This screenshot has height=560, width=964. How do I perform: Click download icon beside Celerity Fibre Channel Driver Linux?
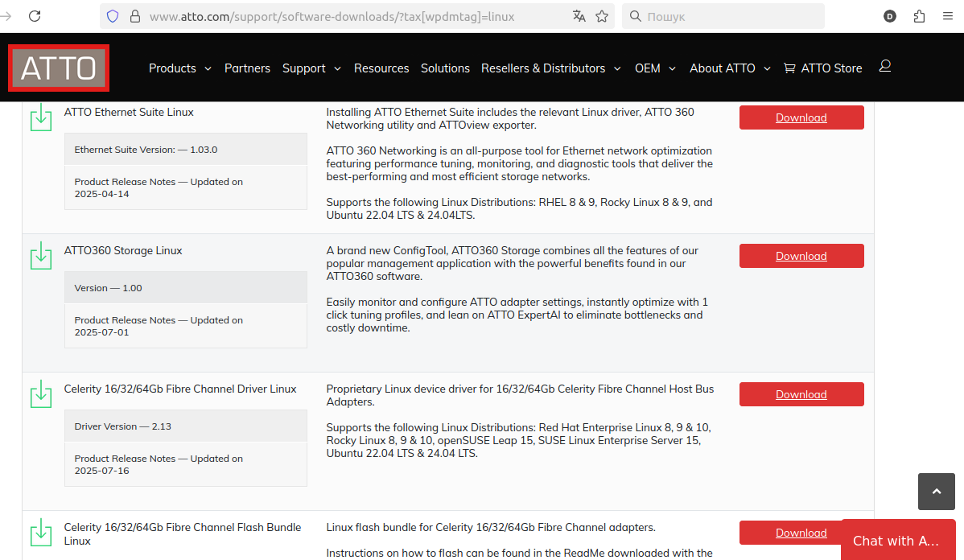(41, 394)
